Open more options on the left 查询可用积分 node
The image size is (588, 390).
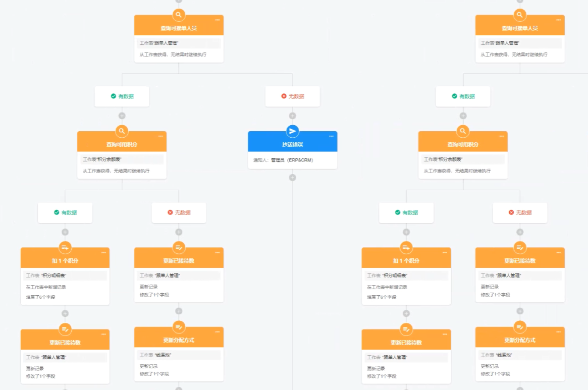[x=161, y=136]
